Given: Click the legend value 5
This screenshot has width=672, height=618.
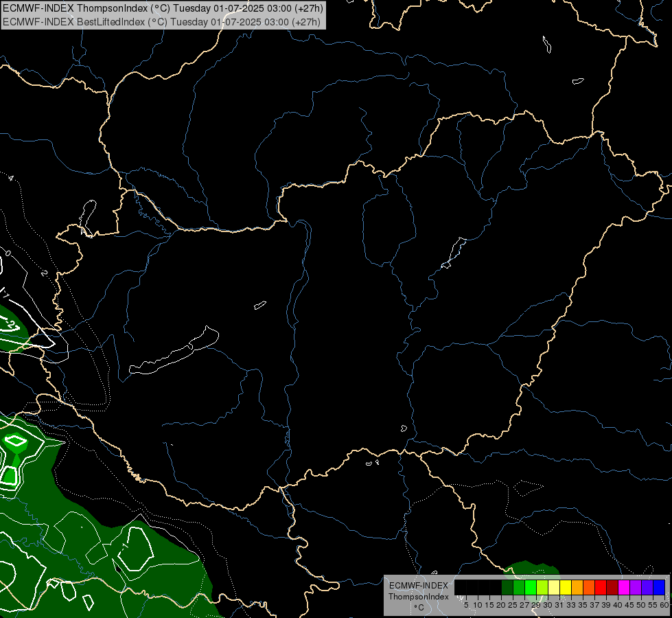Looking at the screenshot, I should point(466,605).
